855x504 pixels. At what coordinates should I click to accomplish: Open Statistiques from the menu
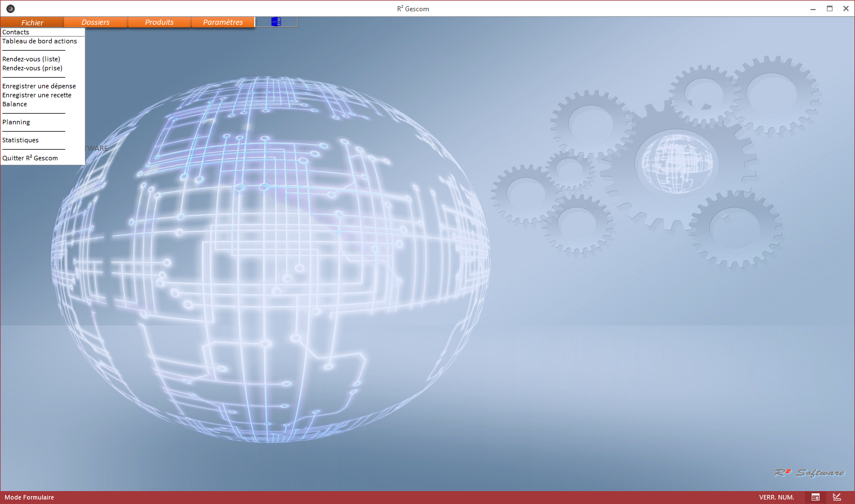(x=20, y=140)
